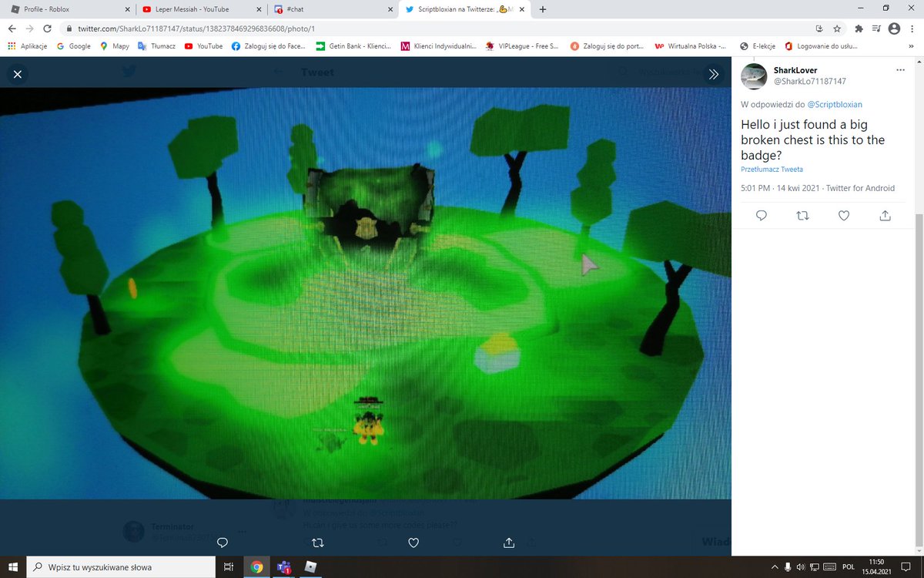Close the photo viewer with the X button
Image resolution: width=924 pixels, height=578 pixels.
point(17,74)
